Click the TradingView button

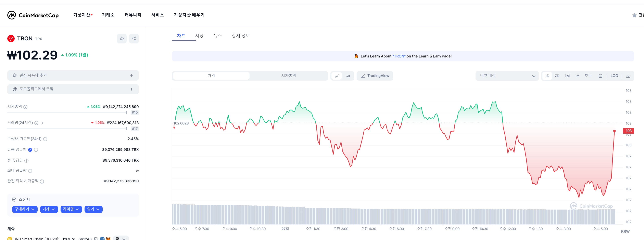[x=375, y=76]
